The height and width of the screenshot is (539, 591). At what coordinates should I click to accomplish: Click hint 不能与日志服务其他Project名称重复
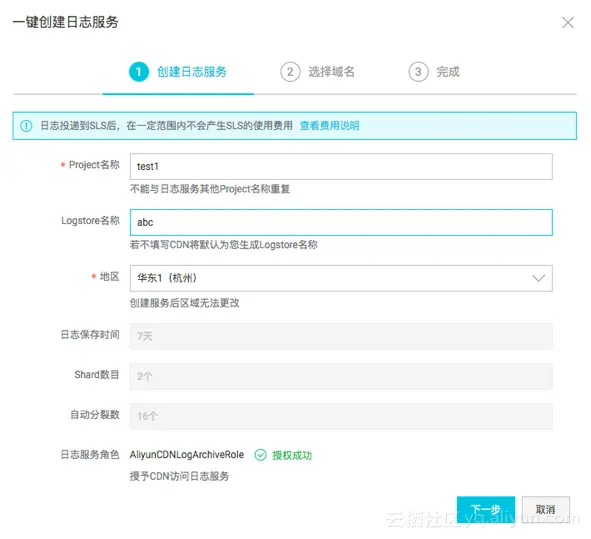pos(210,189)
